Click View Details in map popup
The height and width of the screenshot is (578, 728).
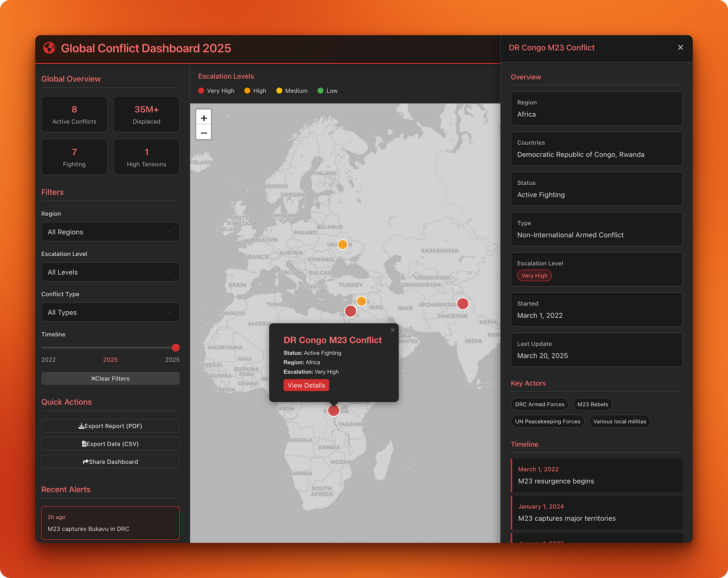coord(306,385)
